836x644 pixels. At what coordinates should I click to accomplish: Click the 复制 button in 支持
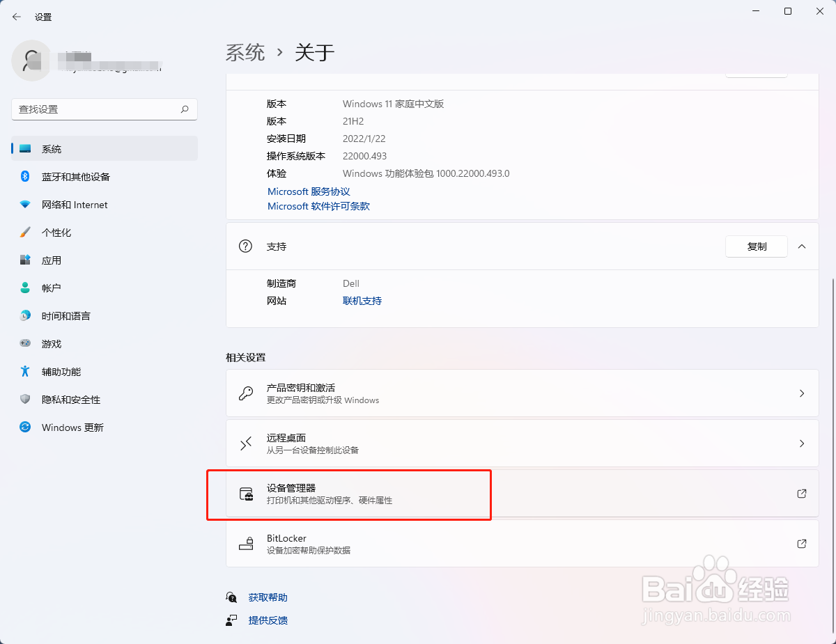pyautogui.click(x=757, y=246)
